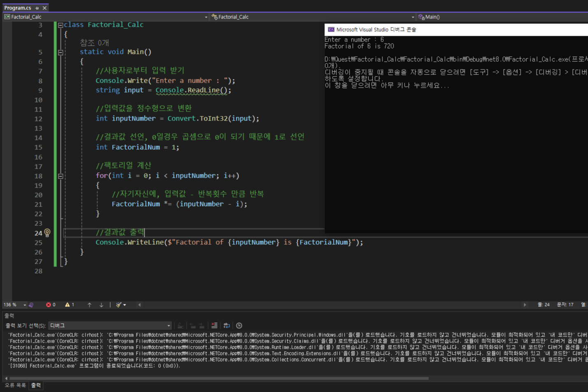Click the 문자: 17 status indicator
The width and height of the screenshot is (588, 392).
[565, 305]
